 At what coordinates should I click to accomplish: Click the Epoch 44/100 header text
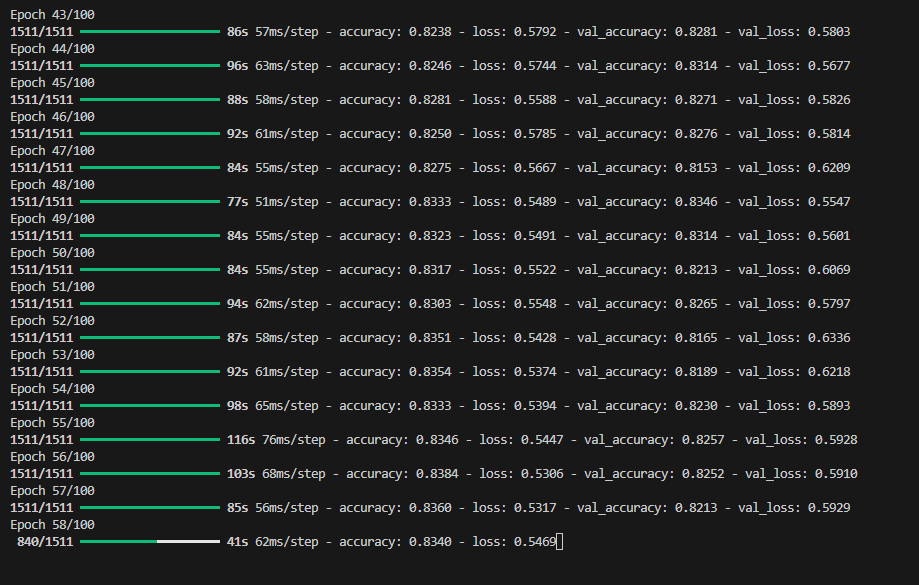coord(52,49)
